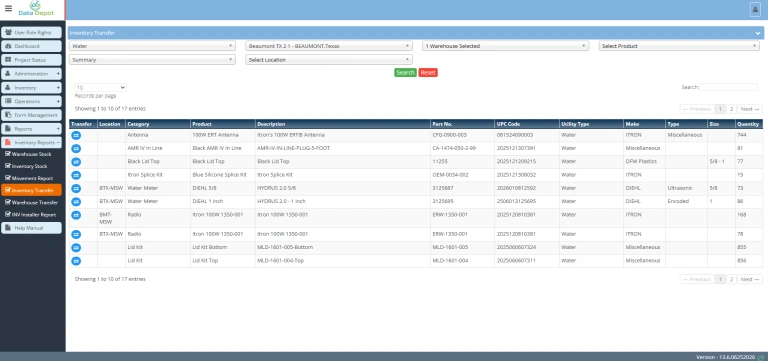The image size is (768, 361).
Task: Change the records per page dropdown
Action: tap(100, 88)
